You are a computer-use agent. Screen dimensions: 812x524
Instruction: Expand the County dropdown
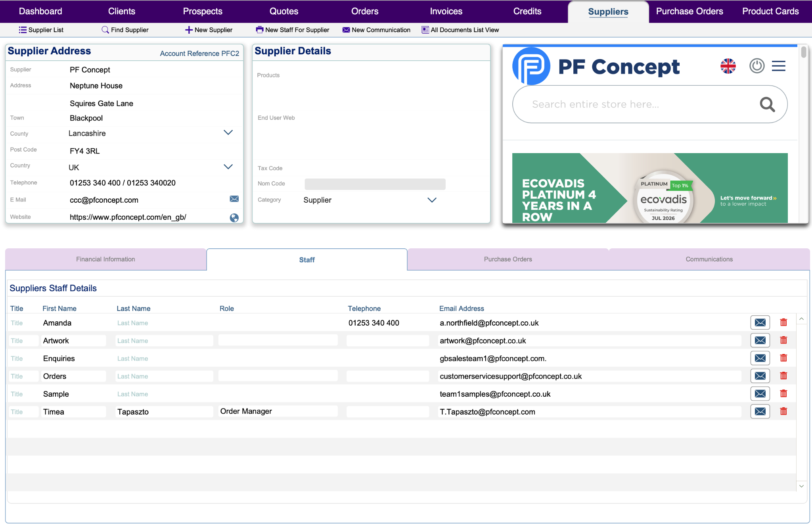coord(228,132)
